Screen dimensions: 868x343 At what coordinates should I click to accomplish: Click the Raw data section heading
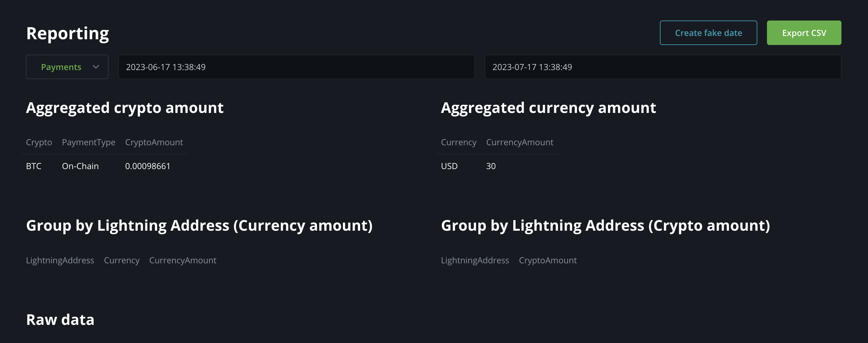pos(60,319)
